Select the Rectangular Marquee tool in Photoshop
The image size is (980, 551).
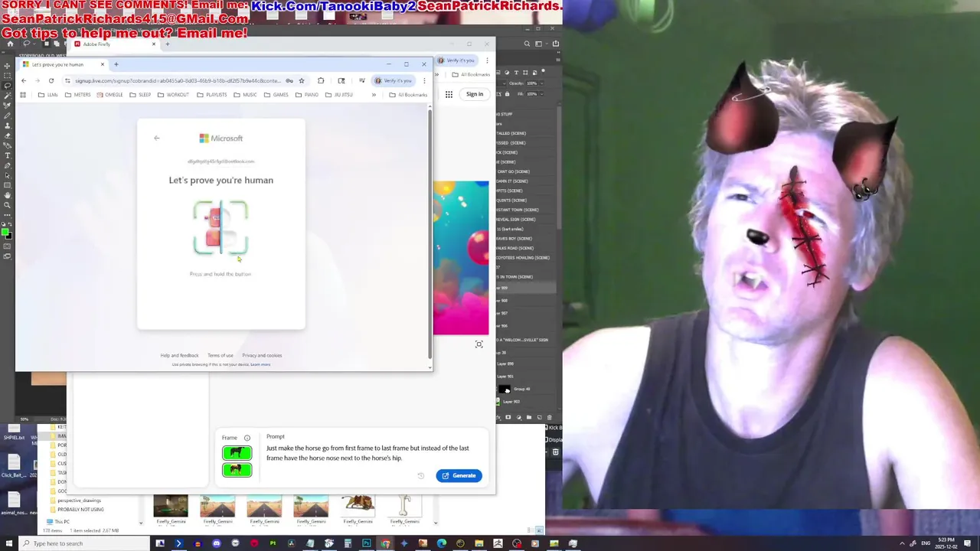tap(7, 76)
